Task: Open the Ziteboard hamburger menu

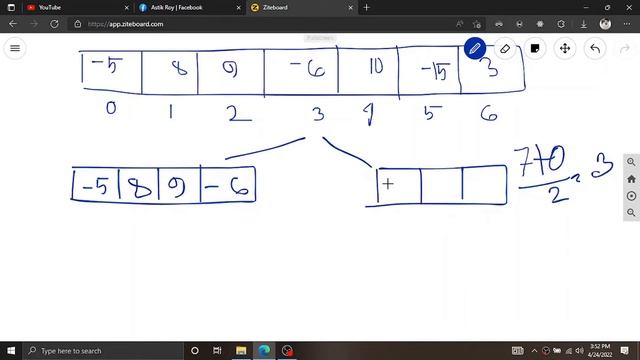Action: (x=15, y=48)
